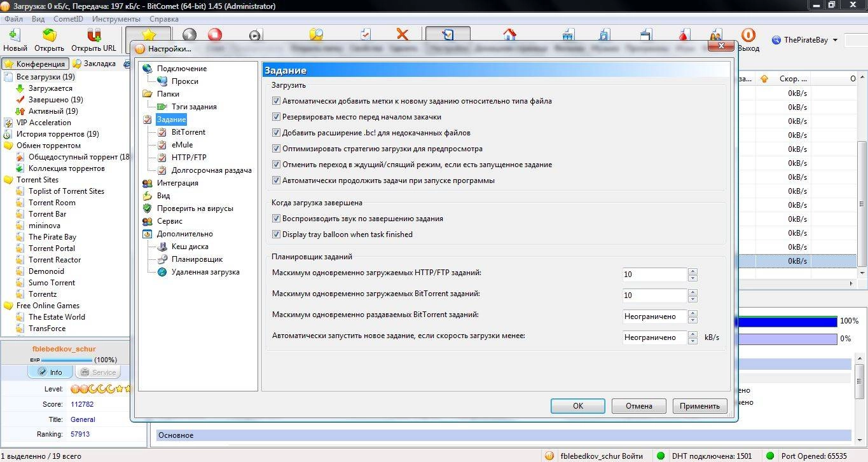Open the Папки settings page
Image resolution: width=868 pixels, height=462 pixels.
point(168,94)
